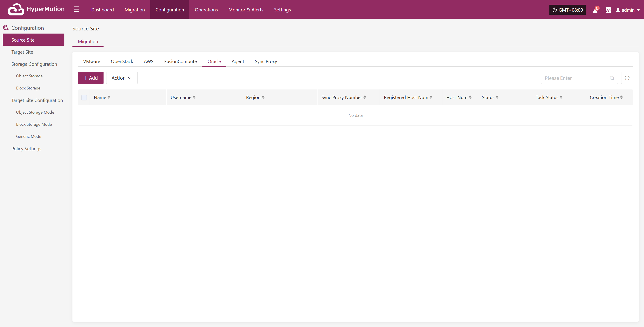
Task: Open the Settings top menu
Action: 282,9
